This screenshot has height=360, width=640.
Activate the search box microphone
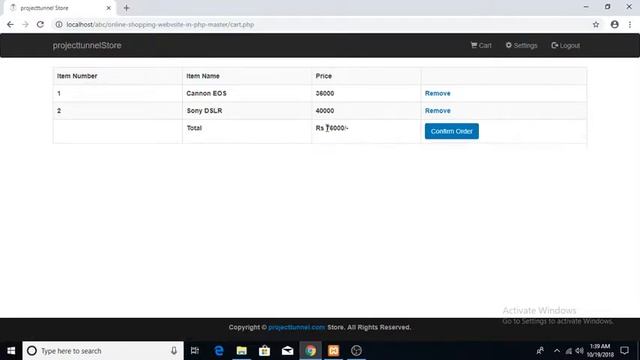pyautogui.click(x=174, y=351)
